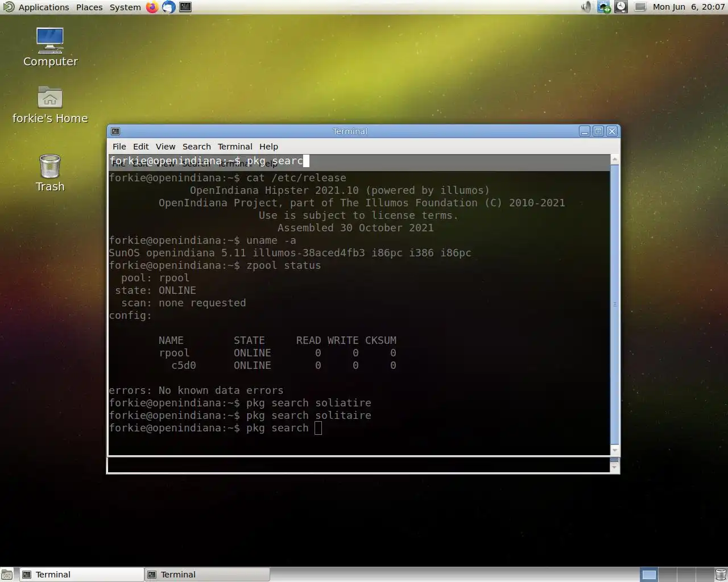Open the Firefox browser launcher in top panel
Image resolution: width=728 pixels, height=582 pixels.
click(x=152, y=7)
